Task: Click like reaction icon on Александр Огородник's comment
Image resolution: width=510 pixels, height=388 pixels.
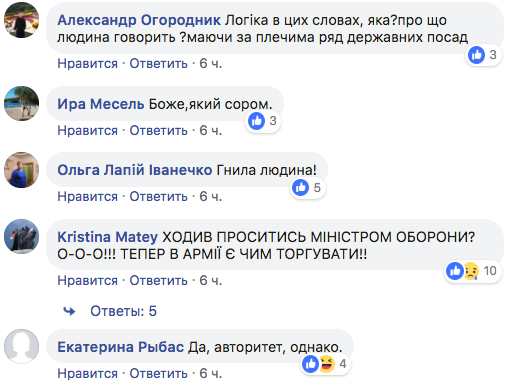Action: point(476,54)
